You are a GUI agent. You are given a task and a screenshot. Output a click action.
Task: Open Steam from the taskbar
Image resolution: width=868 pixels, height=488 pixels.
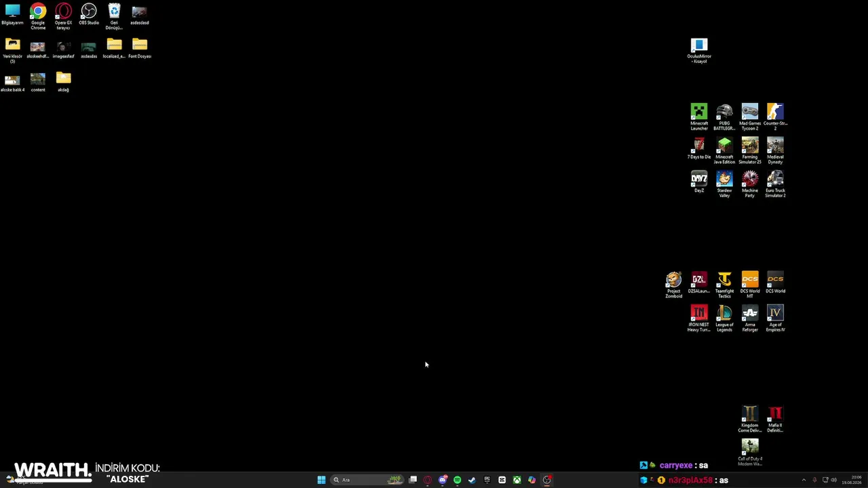(472, 480)
